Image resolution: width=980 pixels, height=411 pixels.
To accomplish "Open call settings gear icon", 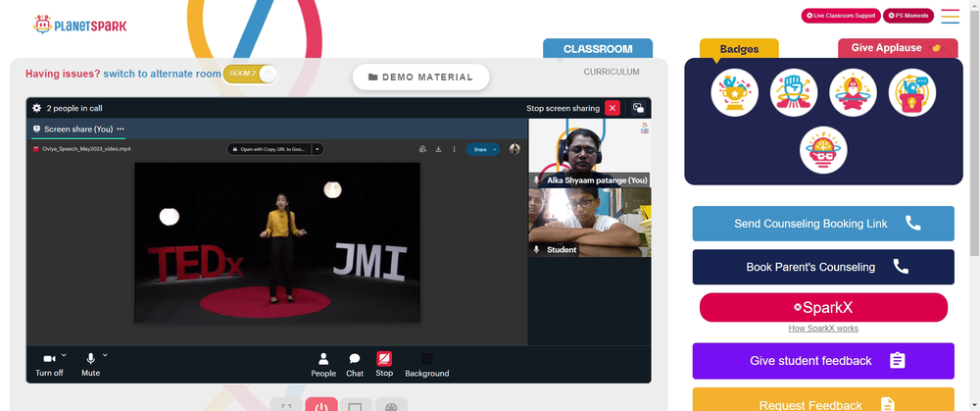I will pos(37,108).
